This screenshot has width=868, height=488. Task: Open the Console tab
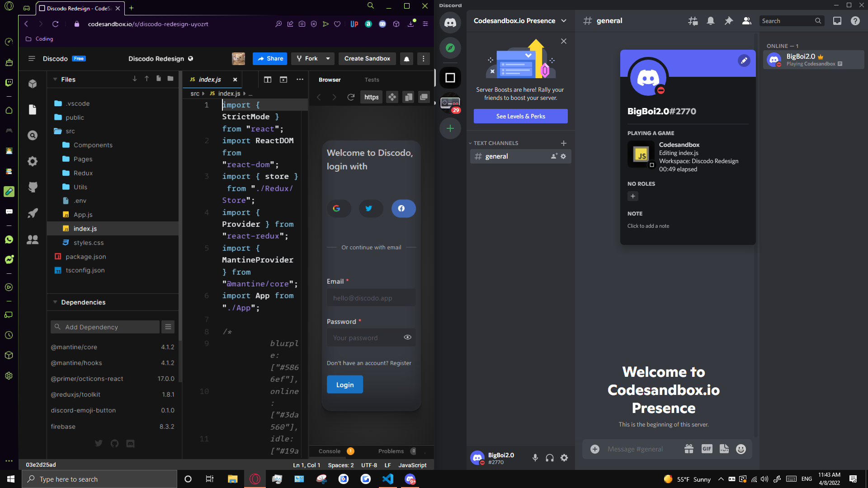pos(329,451)
